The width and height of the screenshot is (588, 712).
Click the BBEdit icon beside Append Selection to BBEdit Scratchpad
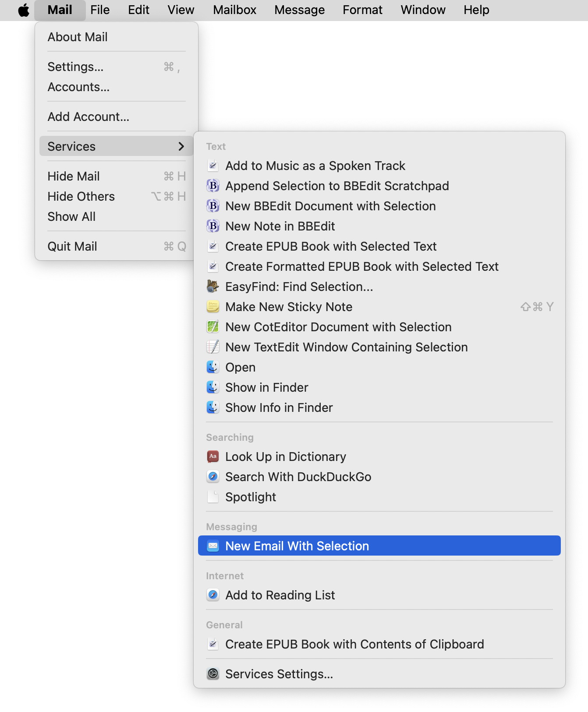(x=213, y=186)
